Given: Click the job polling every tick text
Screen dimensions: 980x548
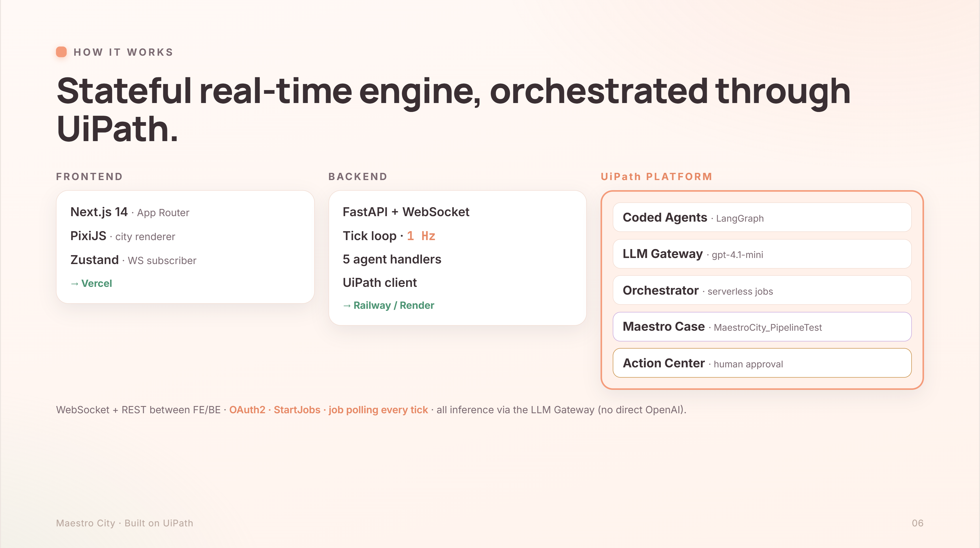Looking at the screenshot, I should coord(378,410).
